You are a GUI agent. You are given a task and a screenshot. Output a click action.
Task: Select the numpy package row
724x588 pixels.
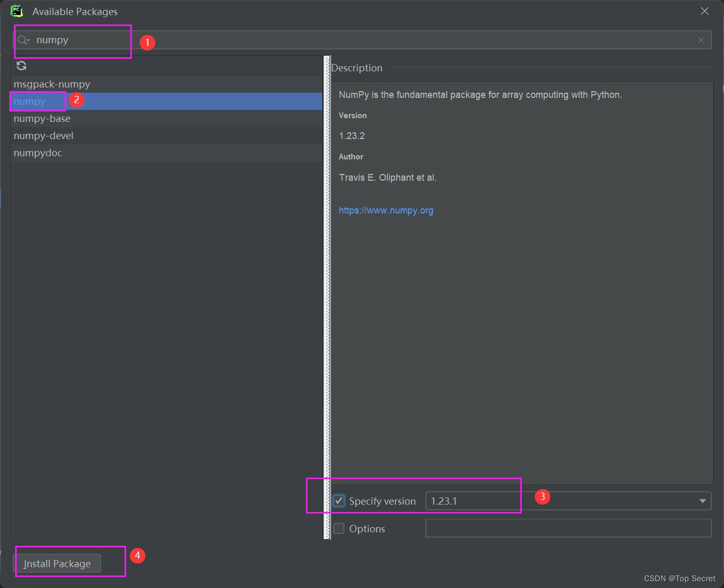click(166, 101)
